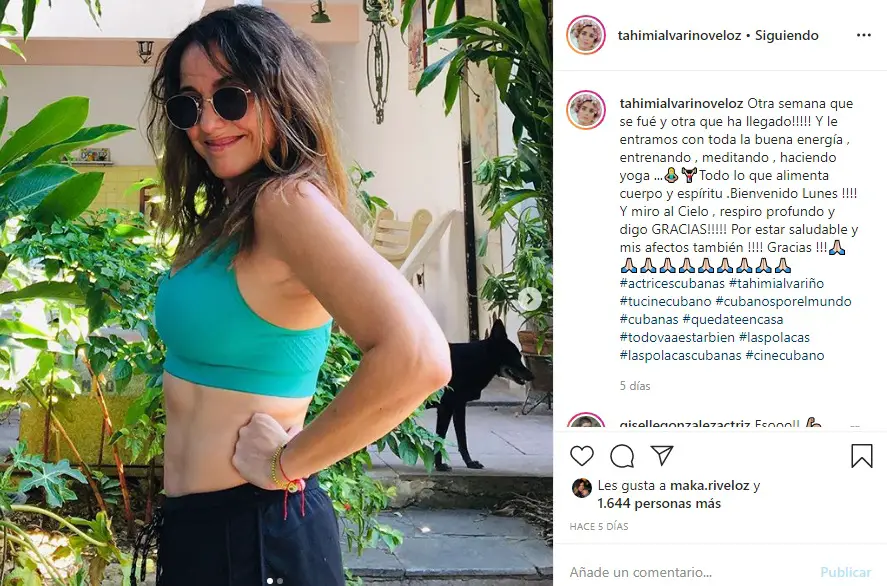Open the #cubanosporelmundo hashtag
The height and width of the screenshot is (586, 887).
[x=783, y=301]
